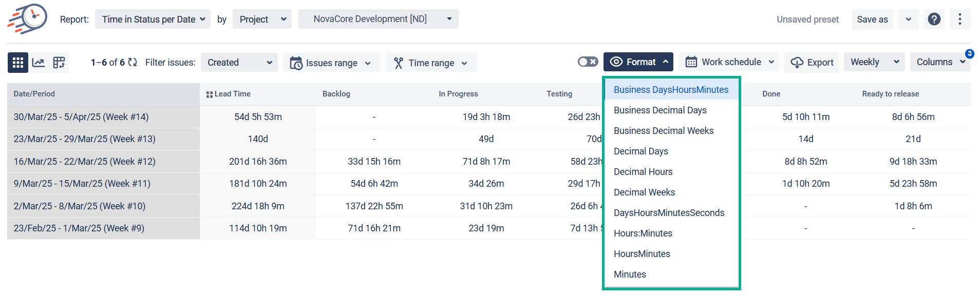Select Decimal Hours format option

[x=643, y=172]
